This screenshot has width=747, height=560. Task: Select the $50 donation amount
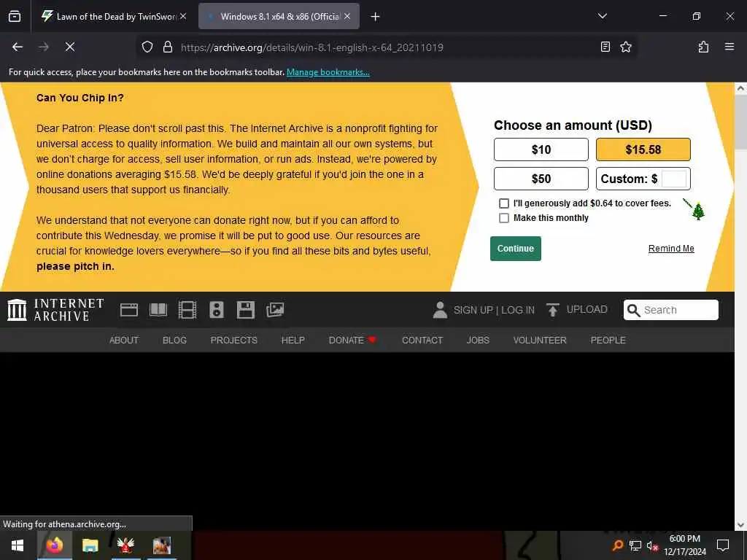[x=541, y=179]
